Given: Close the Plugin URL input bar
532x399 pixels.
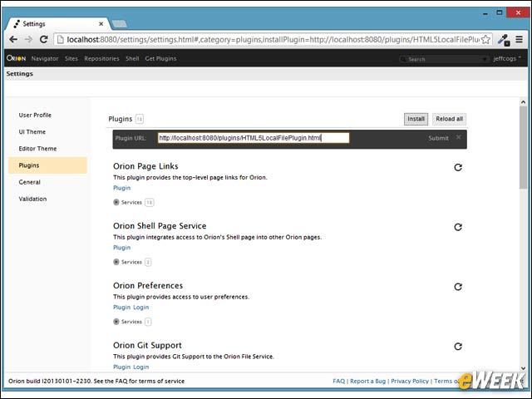Looking at the screenshot, I should [x=458, y=137].
